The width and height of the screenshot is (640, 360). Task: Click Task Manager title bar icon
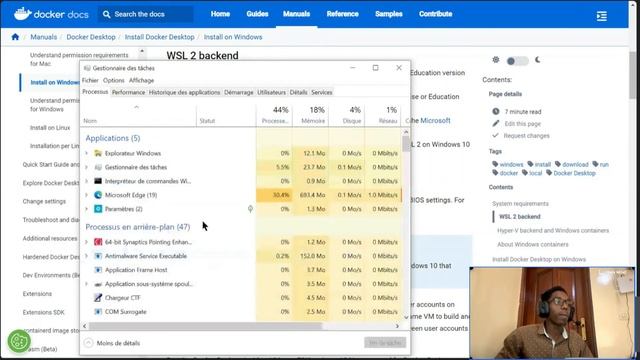87,68
